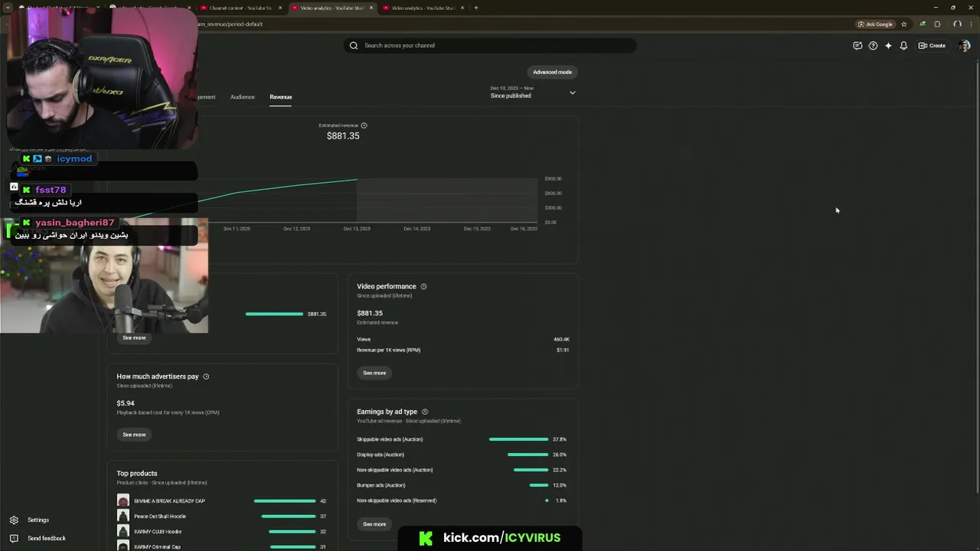This screenshot has height=551, width=980.
Task: Click See more beside the webcam overlay
Action: [134, 337]
